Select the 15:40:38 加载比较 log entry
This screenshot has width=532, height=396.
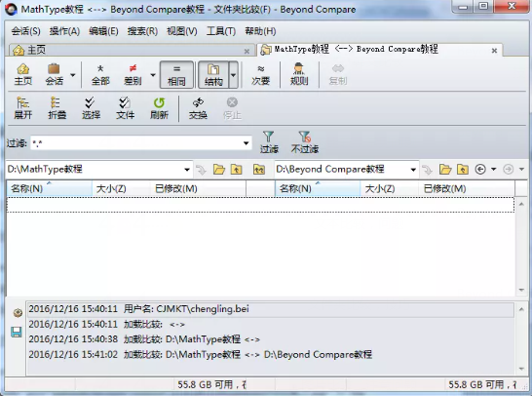(x=271, y=339)
